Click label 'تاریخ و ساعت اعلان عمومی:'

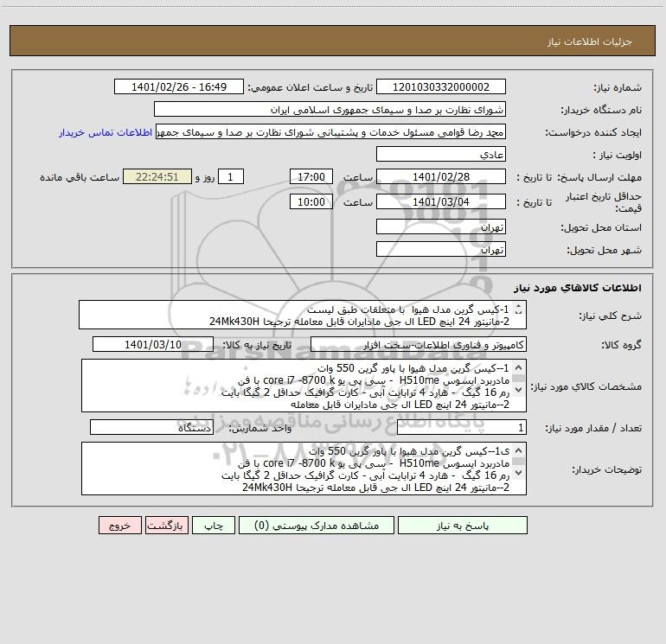310,87
